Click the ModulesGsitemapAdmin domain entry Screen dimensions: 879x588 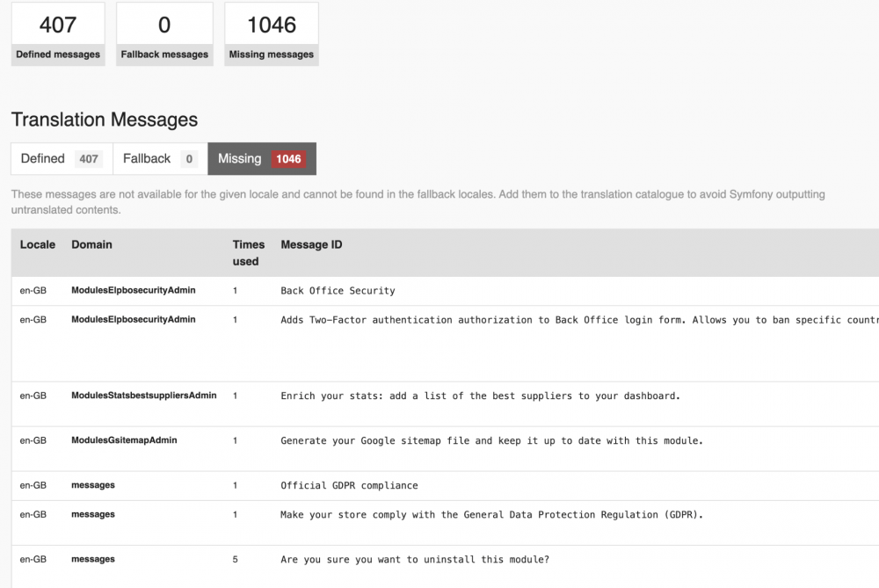[124, 439]
